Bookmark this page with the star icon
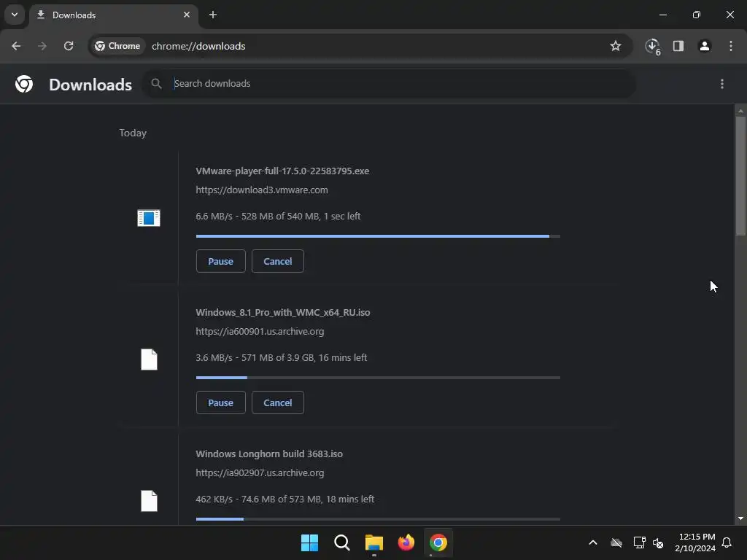 click(x=616, y=46)
